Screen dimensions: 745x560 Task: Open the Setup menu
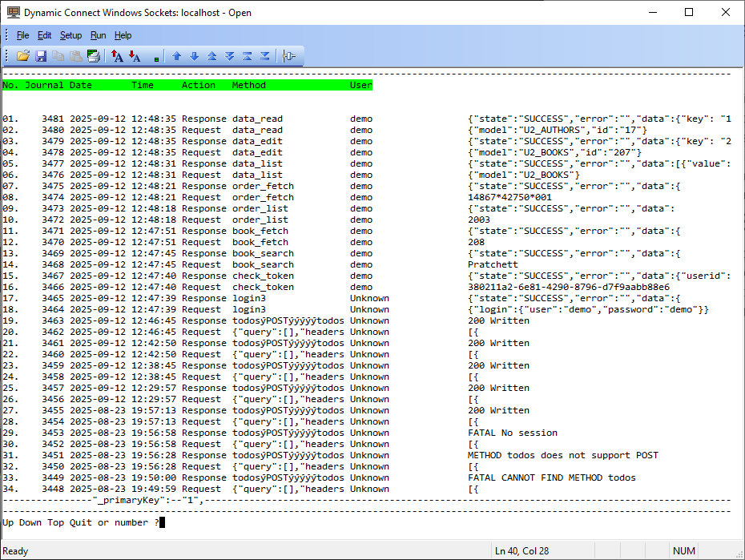tap(70, 35)
